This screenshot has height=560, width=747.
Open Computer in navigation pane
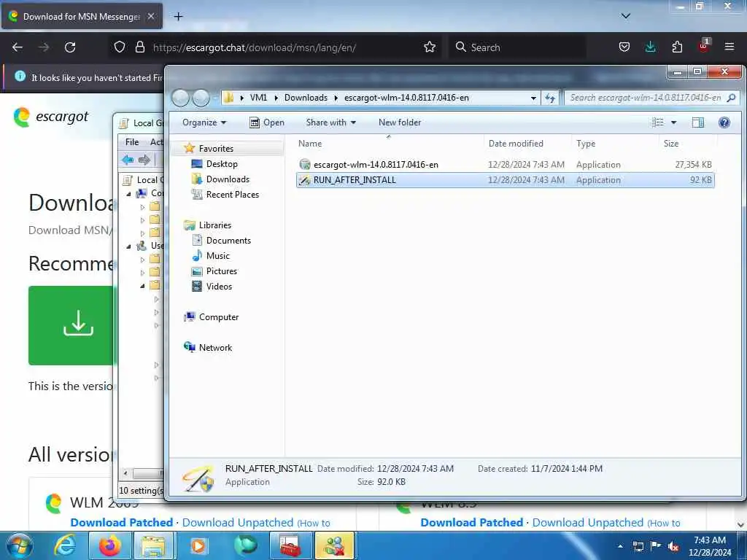[x=219, y=317]
